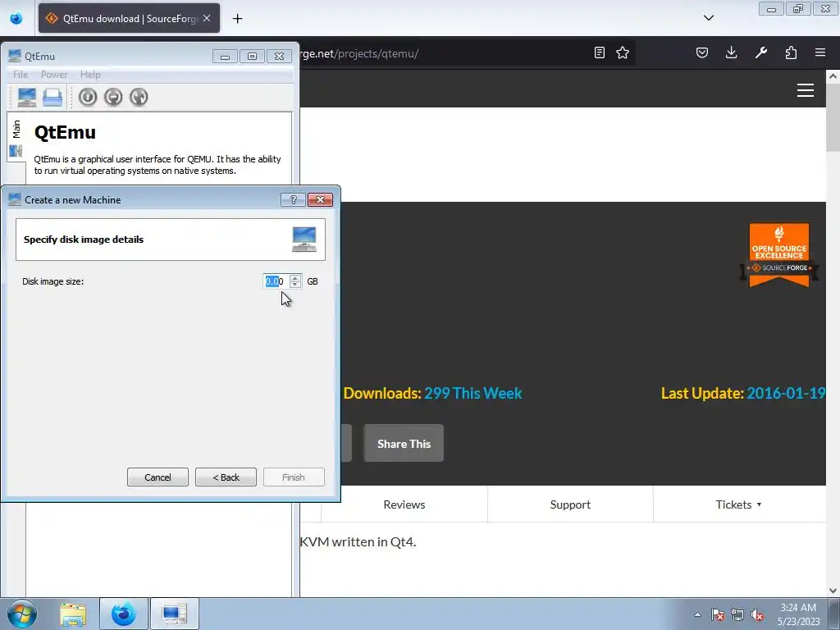The height and width of the screenshot is (630, 840).
Task: Open the Support tab on SourceForge page
Action: (x=571, y=504)
